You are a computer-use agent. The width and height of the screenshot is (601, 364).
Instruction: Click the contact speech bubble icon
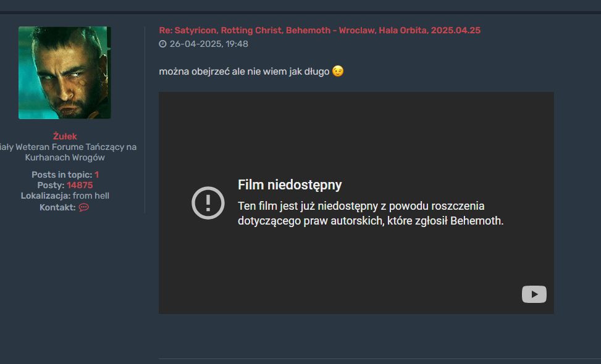tap(83, 207)
